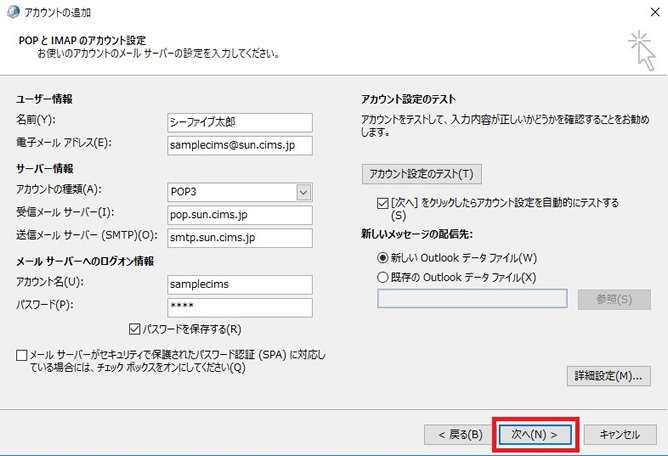Run アカウント設定のテスト(T) button
The height and width of the screenshot is (456, 668).
[x=421, y=174]
